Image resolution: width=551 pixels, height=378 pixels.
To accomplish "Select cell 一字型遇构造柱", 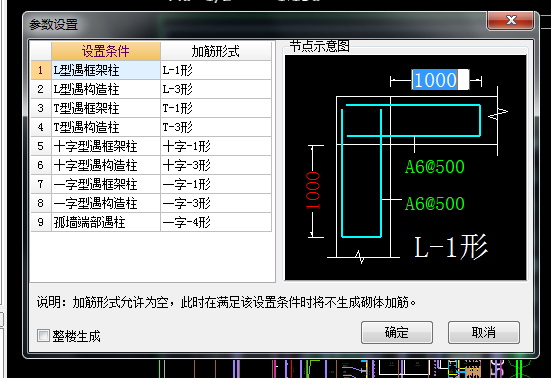I will pos(106,203).
